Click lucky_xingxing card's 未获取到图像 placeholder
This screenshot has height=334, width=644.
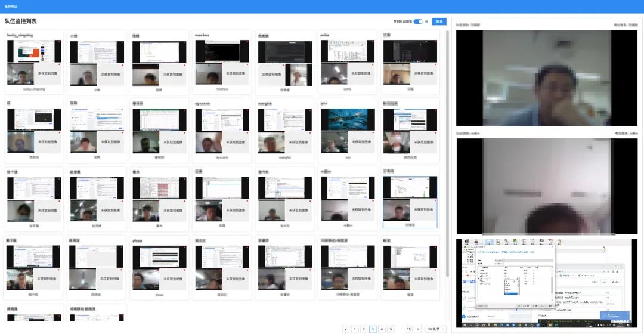[x=48, y=73]
